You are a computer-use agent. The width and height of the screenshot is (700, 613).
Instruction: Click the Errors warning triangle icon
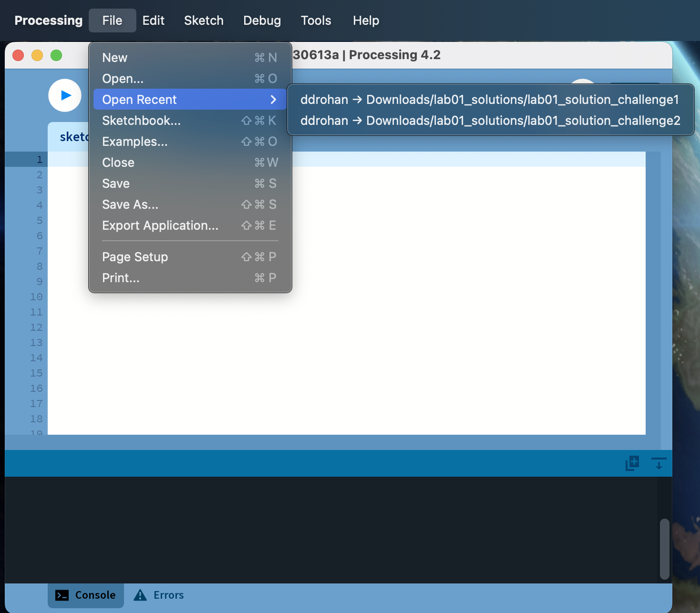click(140, 595)
